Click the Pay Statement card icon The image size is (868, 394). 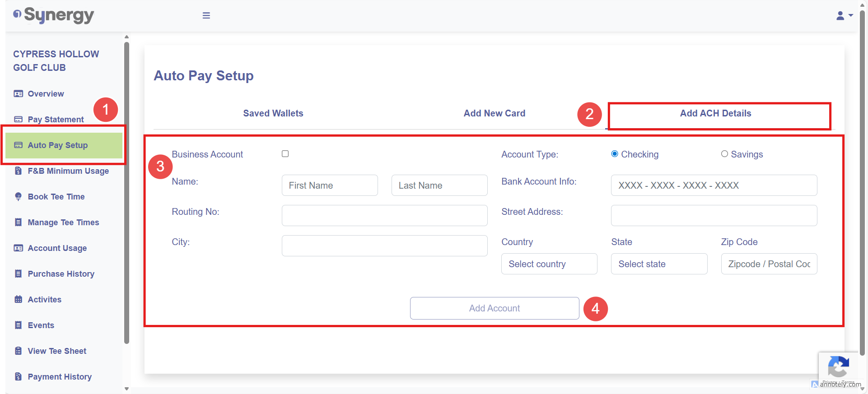[x=18, y=120]
